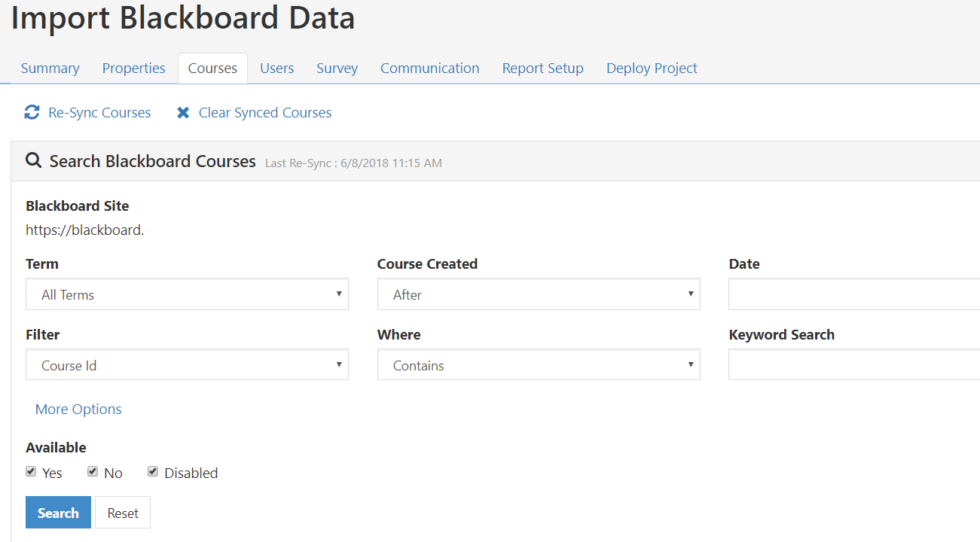
Task: Open the Survey tab
Action: (337, 69)
